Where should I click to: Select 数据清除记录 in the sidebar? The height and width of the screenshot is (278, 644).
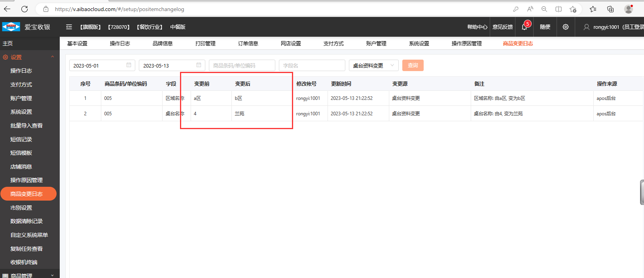click(27, 221)
